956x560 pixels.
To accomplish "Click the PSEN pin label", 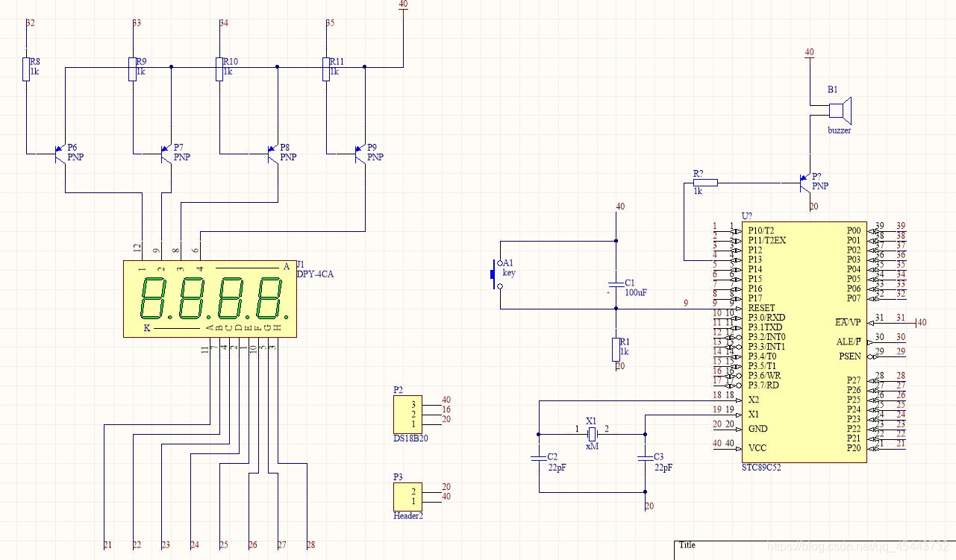I will click(x=849, y=356).
